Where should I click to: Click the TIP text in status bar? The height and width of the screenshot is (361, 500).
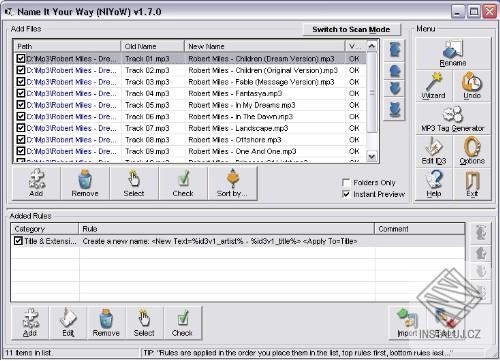pyautogui.click(x=298, y=353)
